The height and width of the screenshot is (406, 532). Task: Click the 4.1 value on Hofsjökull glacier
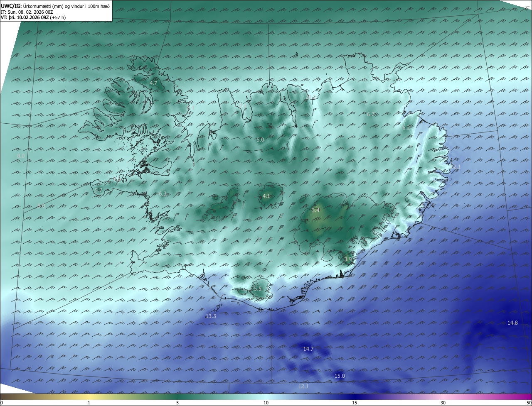tap(266, 196)
